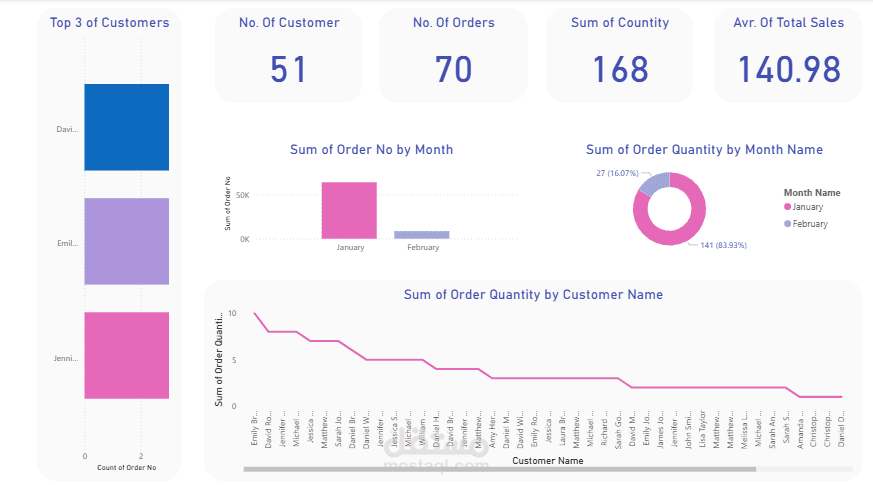
Task: Click the Top 3 of Customers title
Action: tap(109, 23)
